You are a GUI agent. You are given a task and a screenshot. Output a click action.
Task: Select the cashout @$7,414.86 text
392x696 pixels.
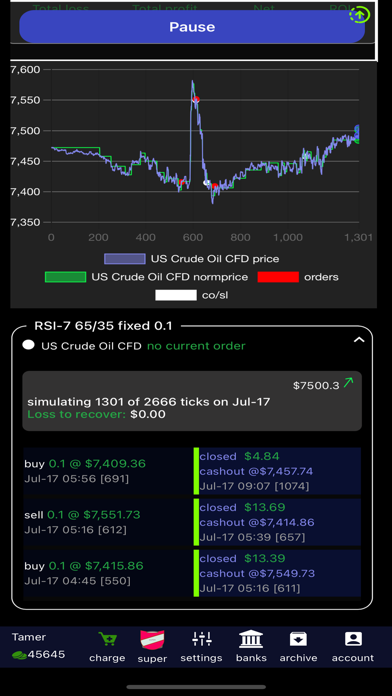[257, 522]
